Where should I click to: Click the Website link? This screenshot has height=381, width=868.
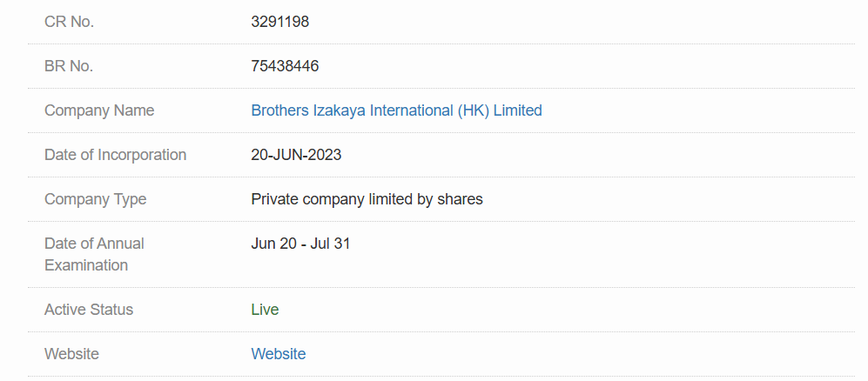[279, 354]
